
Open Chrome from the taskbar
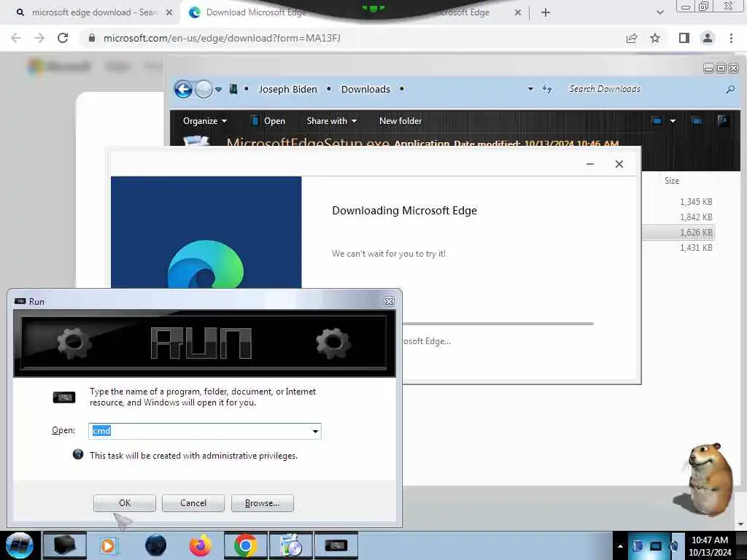[x=245, y=545]
